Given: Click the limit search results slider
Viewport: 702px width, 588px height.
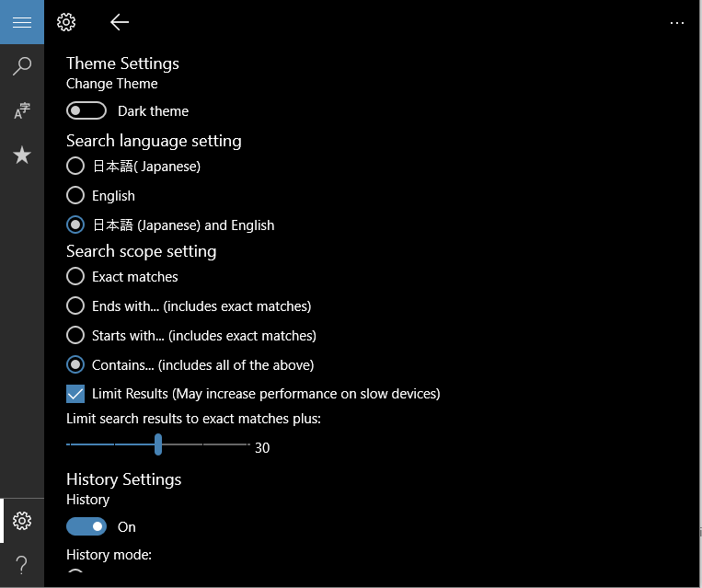Looking at the screenshot, I should [x=158, y=445].
